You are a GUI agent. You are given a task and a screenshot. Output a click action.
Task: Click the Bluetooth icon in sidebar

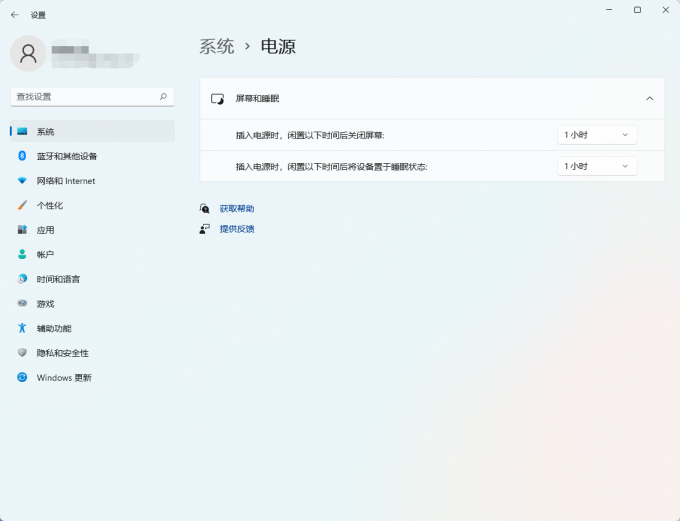22,156
